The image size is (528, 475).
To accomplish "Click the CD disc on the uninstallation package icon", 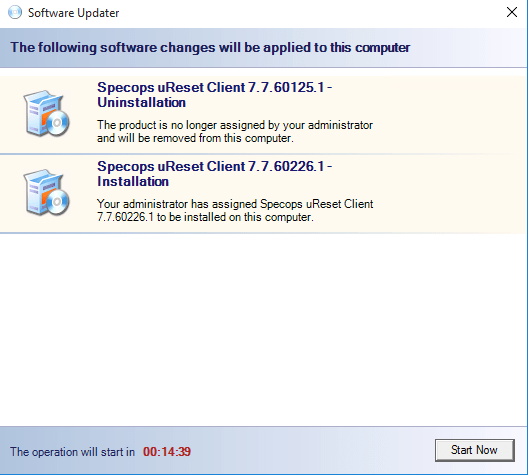I will point(58,123).
